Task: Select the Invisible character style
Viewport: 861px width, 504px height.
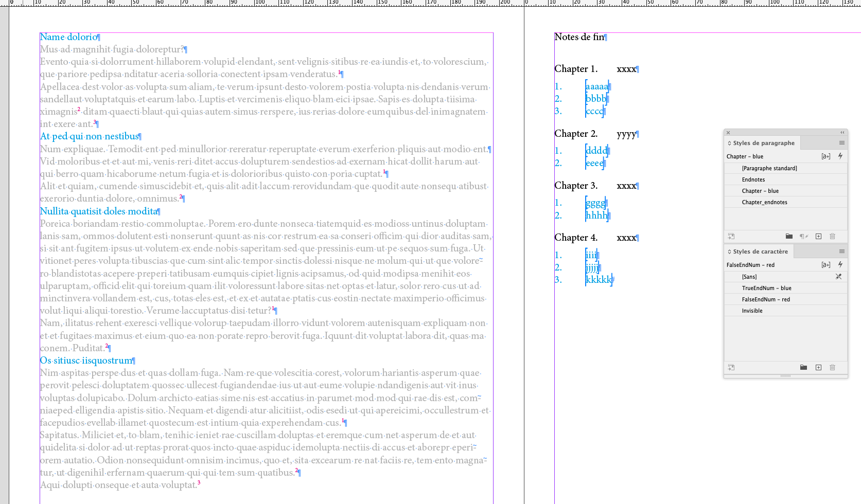Action: (x=752, y=310)
